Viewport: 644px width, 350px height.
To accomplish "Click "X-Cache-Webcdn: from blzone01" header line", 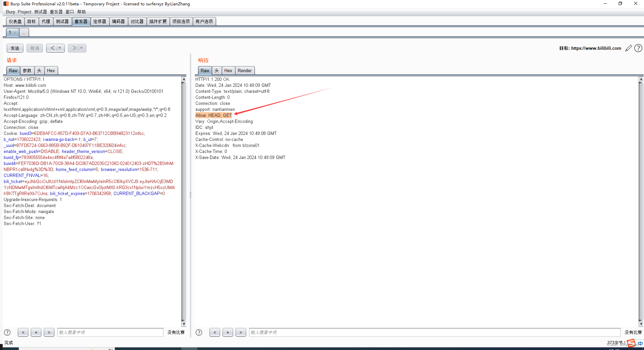I will (x=227, y=145).
